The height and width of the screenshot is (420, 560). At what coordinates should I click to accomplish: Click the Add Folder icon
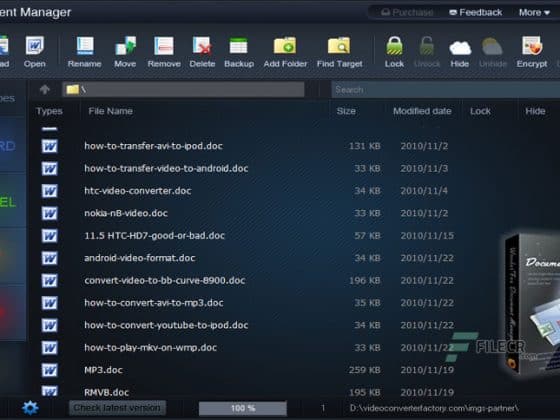(285, 52)
